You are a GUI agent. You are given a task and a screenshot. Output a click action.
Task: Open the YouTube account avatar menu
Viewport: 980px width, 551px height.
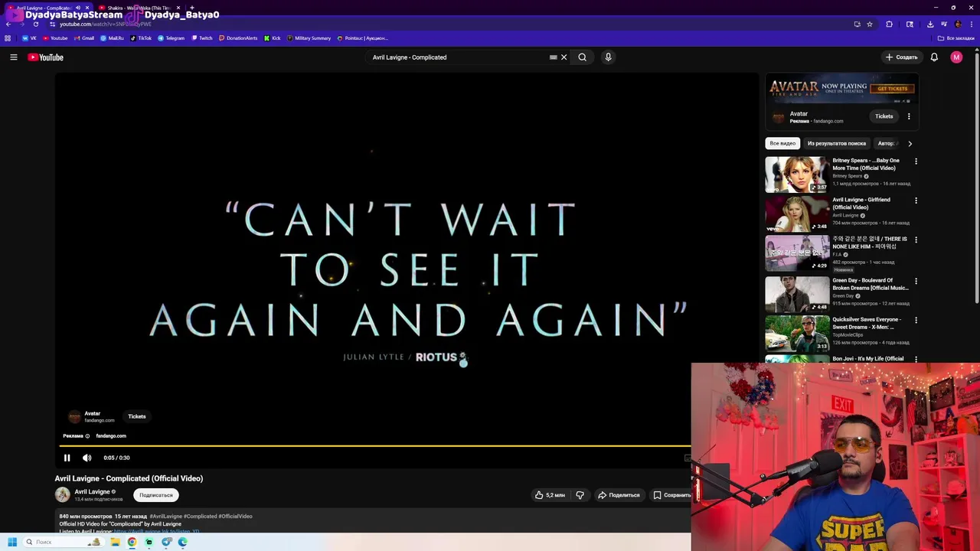coord(956,57)
